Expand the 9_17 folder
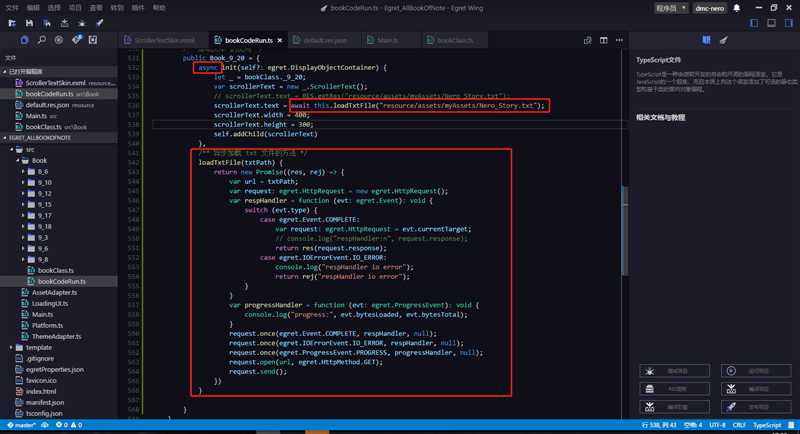Screen dimensions: 800x434 [x=23, y=216]
